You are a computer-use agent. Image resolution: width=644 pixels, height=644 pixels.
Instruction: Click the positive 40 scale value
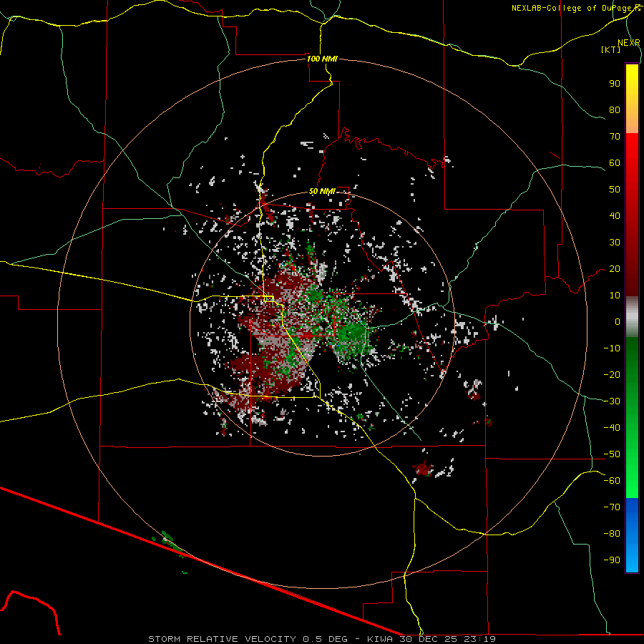coord(615,215)
